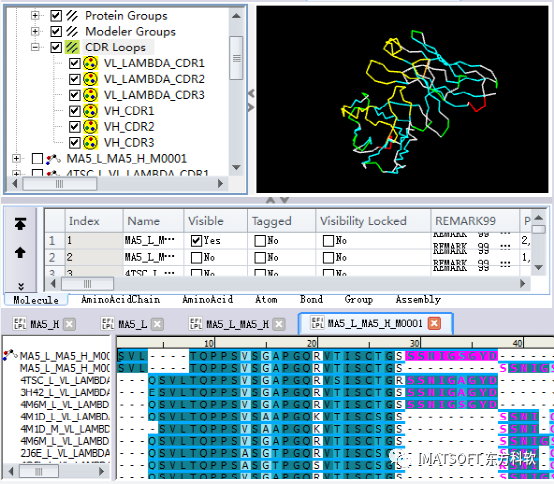Click the Visibility Locked column header

point(363,221)
